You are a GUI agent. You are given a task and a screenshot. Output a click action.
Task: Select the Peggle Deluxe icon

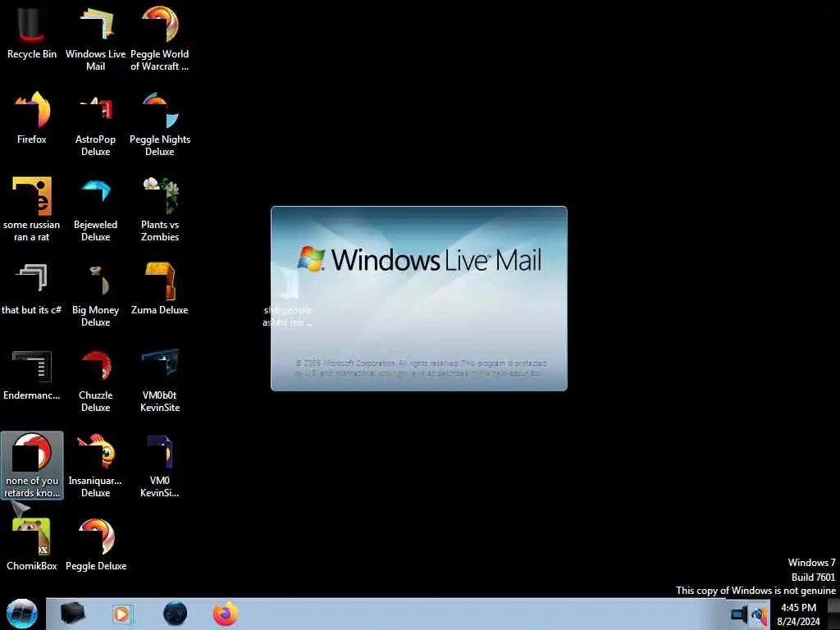coord(95,545)
